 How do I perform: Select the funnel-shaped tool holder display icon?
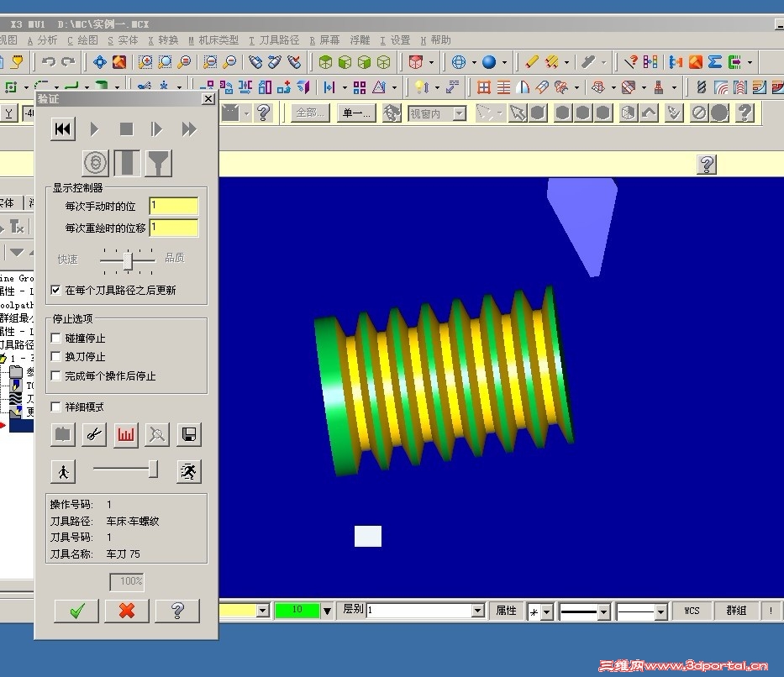coord(159,163)
